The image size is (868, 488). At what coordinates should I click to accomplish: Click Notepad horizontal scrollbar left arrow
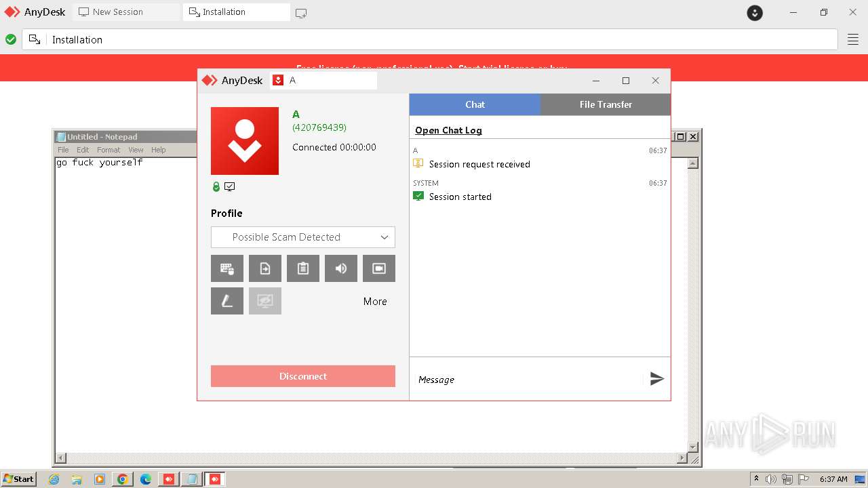click(x=61, y=458)
